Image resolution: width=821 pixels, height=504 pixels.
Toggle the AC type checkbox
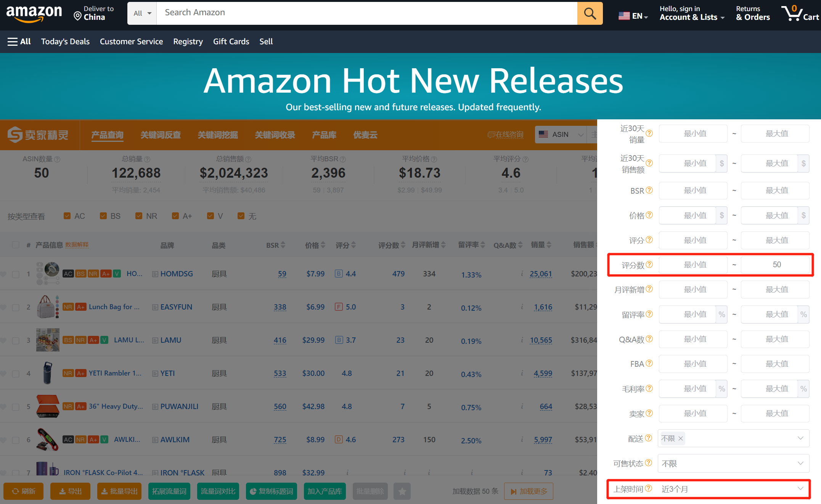coord(67,216)
